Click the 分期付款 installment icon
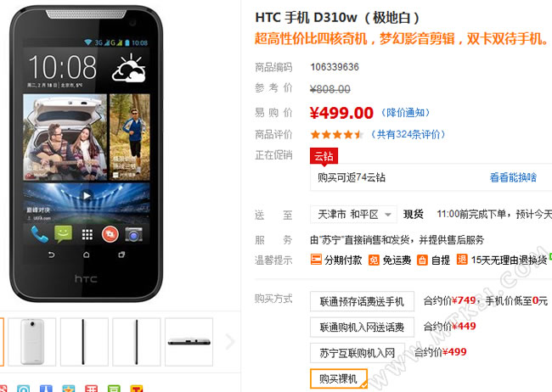The image size is (552, 392). 316,260
